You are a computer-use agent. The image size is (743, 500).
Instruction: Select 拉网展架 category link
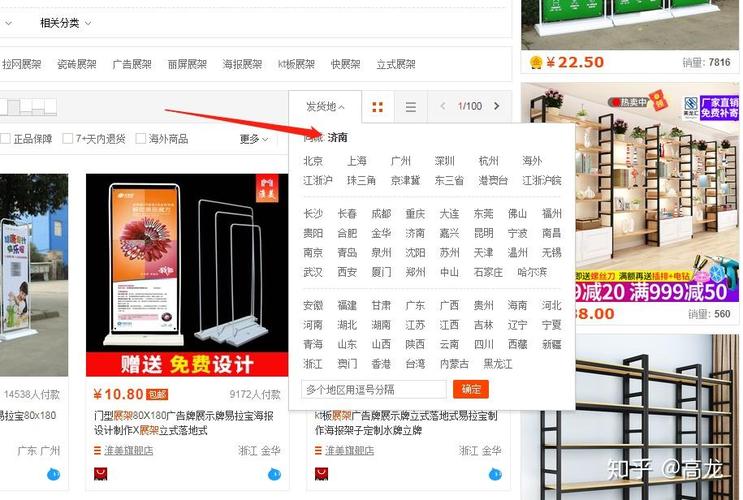pos(21,64)
